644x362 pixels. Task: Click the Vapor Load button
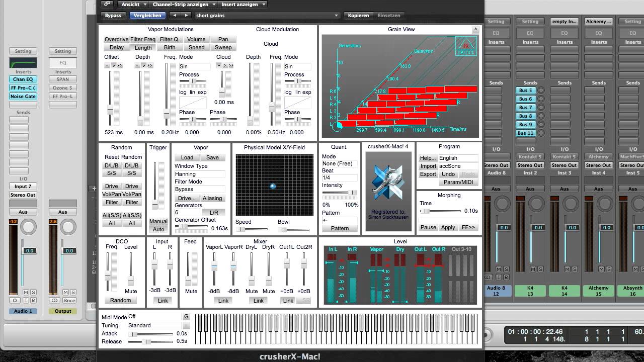point(187,157)
